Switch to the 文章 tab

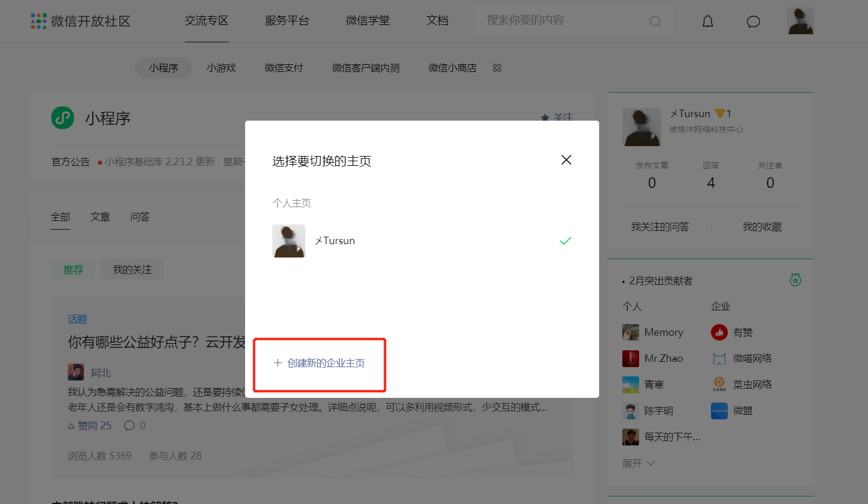coord(100,217)
